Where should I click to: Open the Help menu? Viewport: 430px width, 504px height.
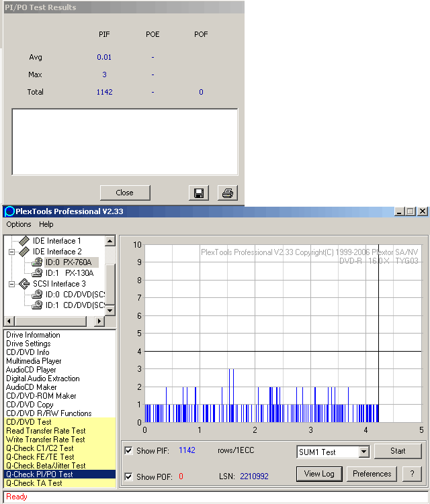(x=46, y=224)
